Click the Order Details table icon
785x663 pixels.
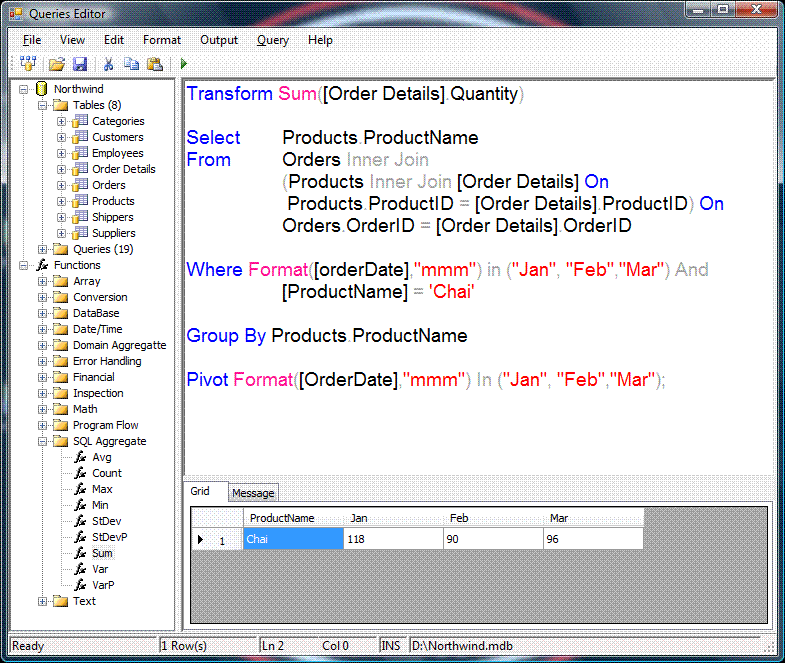(x=80, y=169)
